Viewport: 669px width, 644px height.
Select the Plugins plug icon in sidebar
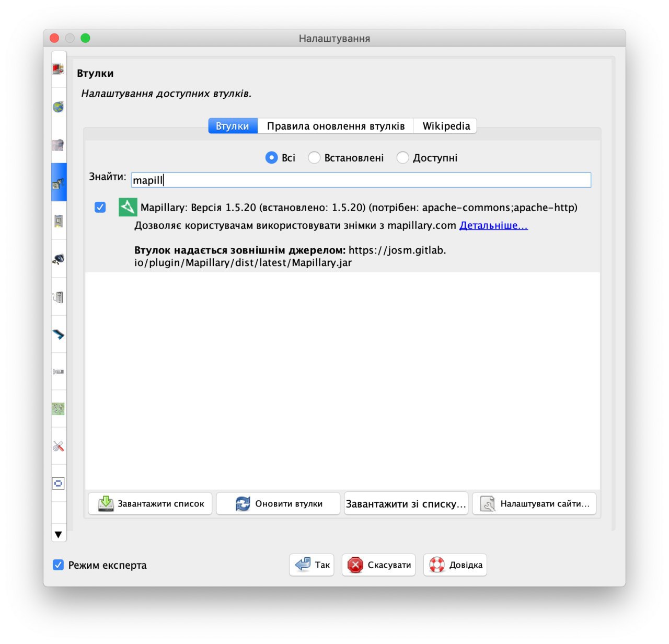tap(58, 183)
